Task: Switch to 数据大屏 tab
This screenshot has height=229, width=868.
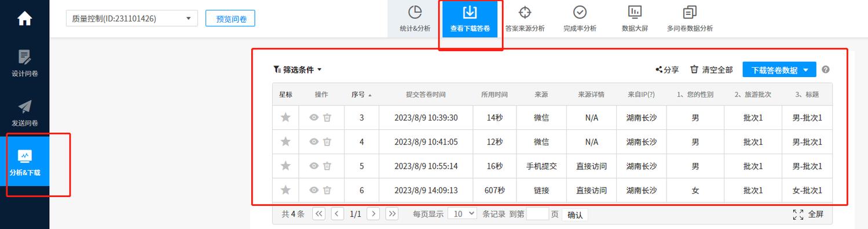Action: tap(635, 19)
